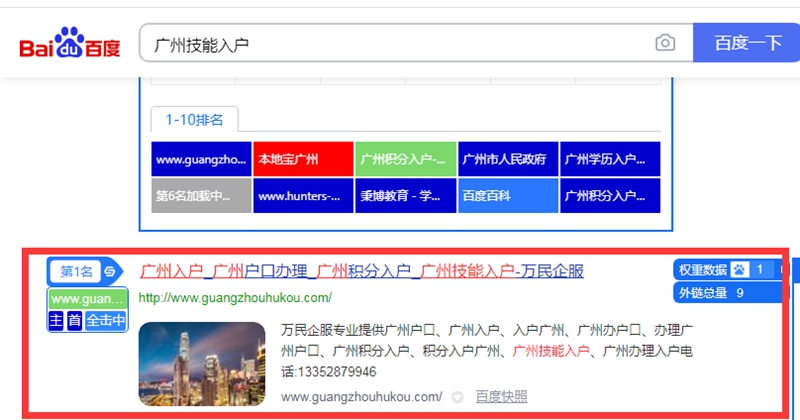This screenshot has height=420, width=800.
Task: Click gray www.guangzhouhukou.com/ footer URL
Action: (362, 397)
